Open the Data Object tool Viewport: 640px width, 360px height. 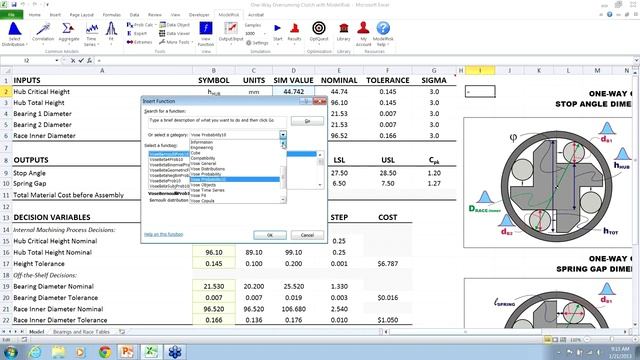(x=175, y=25)
